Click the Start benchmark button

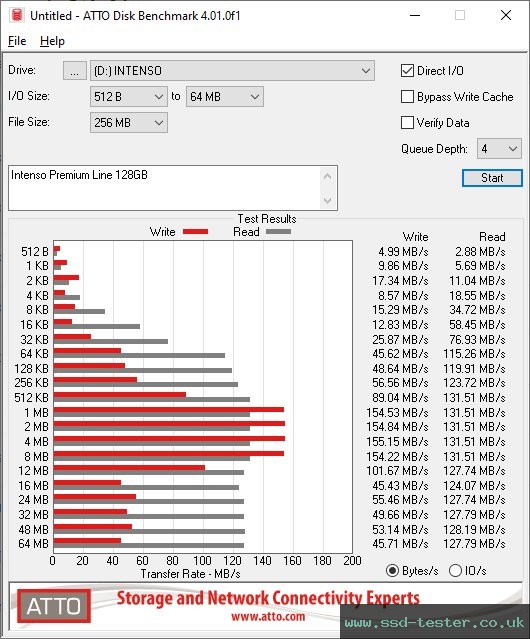tap(492, 178)
